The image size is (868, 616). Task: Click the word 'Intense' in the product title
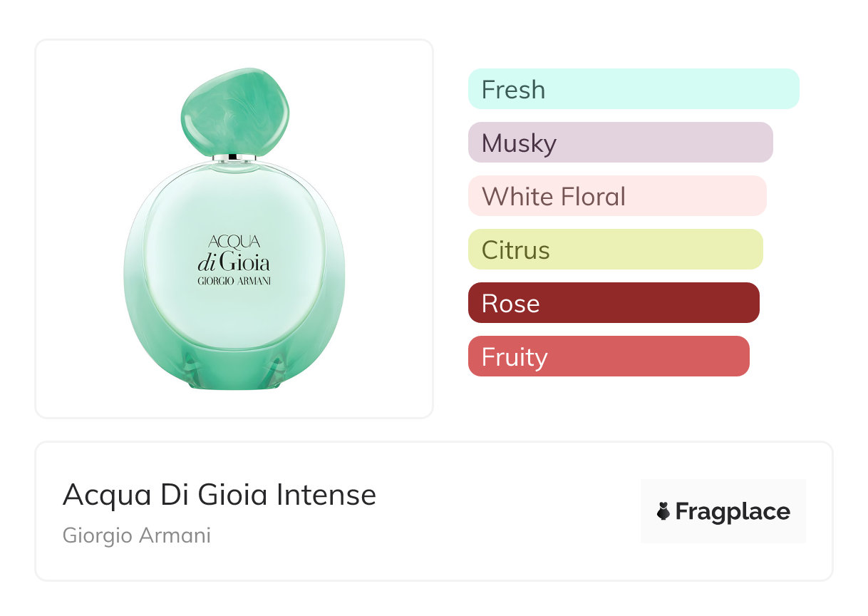(326, 495)
